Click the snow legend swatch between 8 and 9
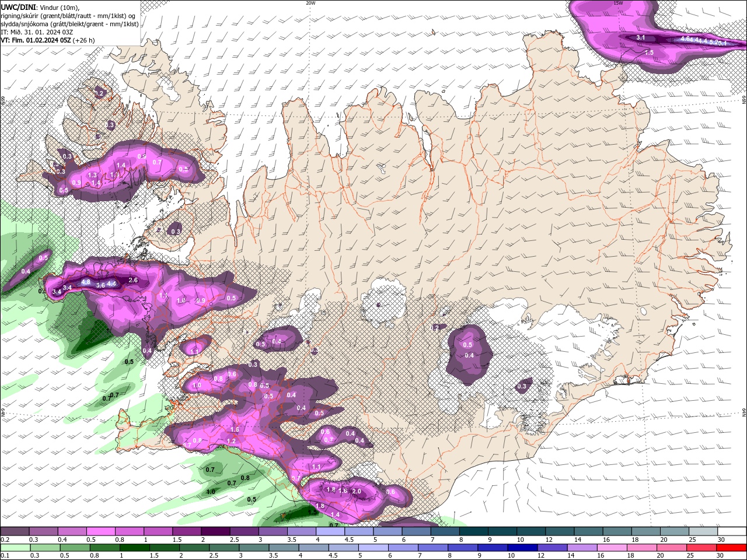This screenshot has height=560, width=747. (474, 531)
